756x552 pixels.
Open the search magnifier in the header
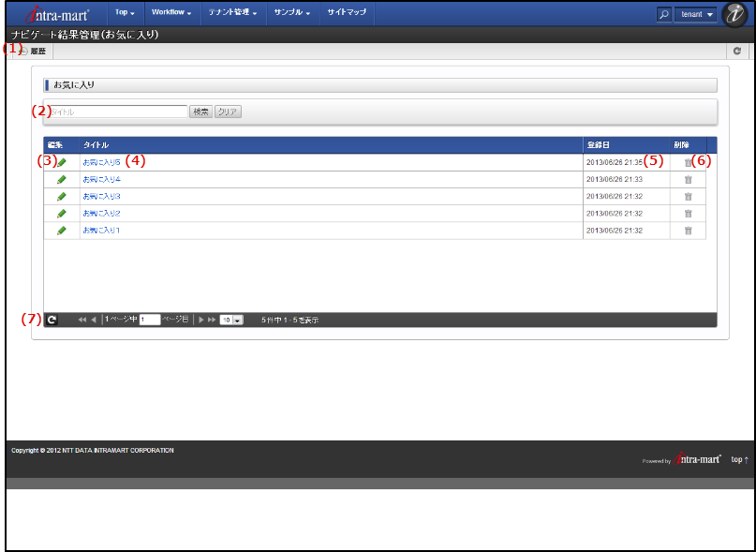[x=664, y=14]
